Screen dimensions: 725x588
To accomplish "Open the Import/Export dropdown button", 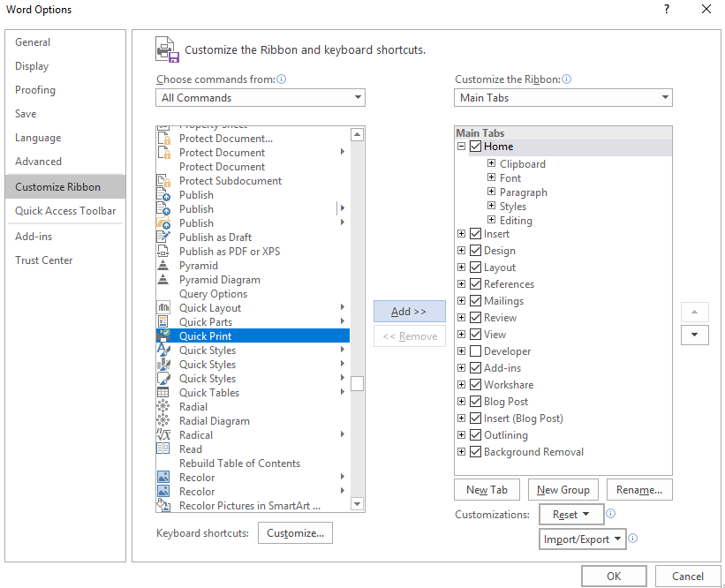I will pyautogui.click(x=583, y=539).
